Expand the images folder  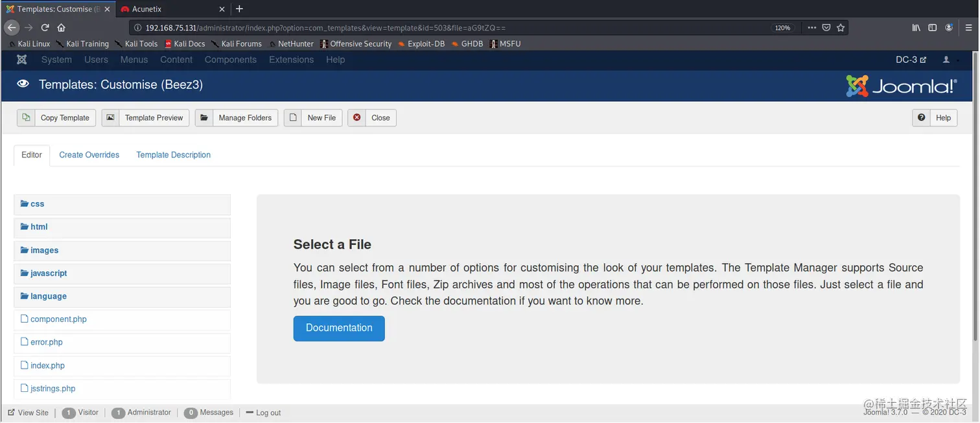click(x=122, y=251)
